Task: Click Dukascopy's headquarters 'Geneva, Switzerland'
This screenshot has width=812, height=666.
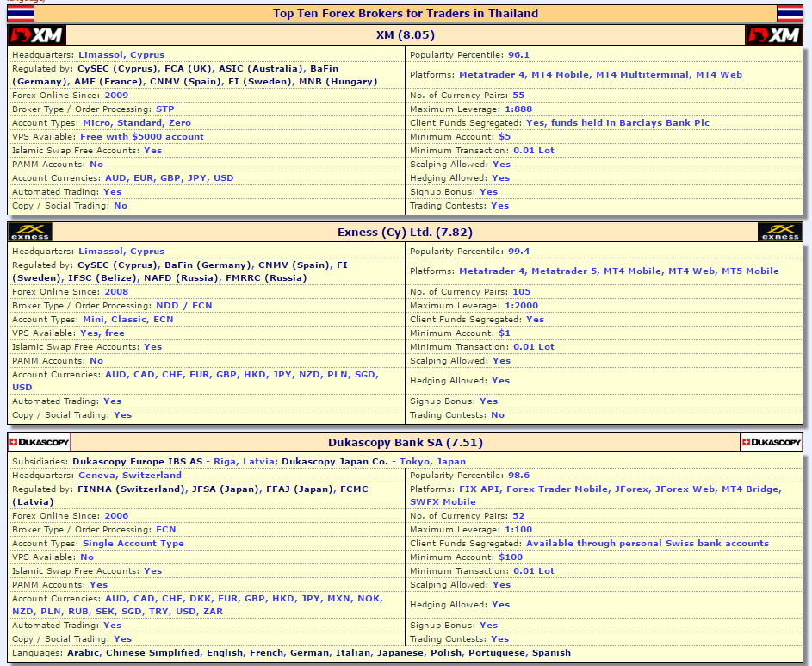Action: [x=130, y=476]
